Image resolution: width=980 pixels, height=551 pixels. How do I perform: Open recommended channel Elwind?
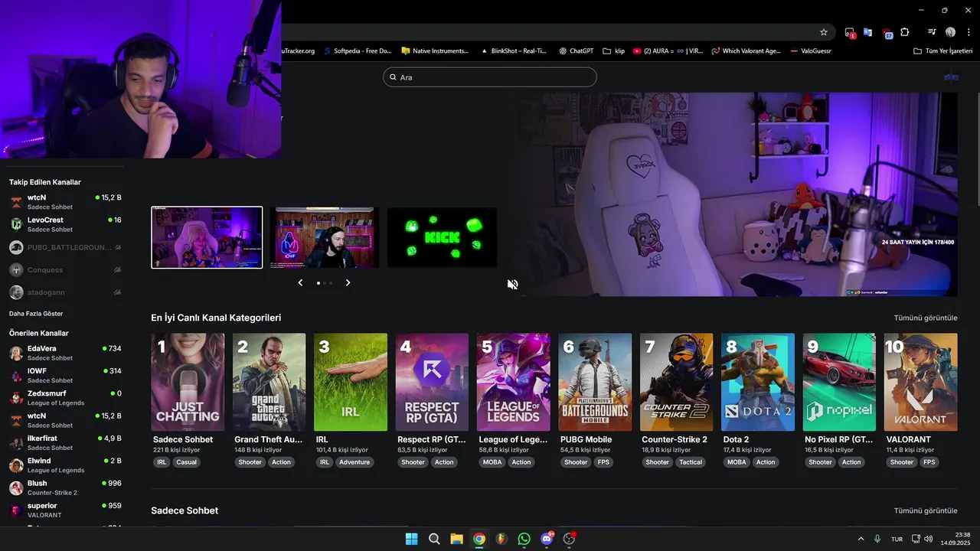(65, 465)
